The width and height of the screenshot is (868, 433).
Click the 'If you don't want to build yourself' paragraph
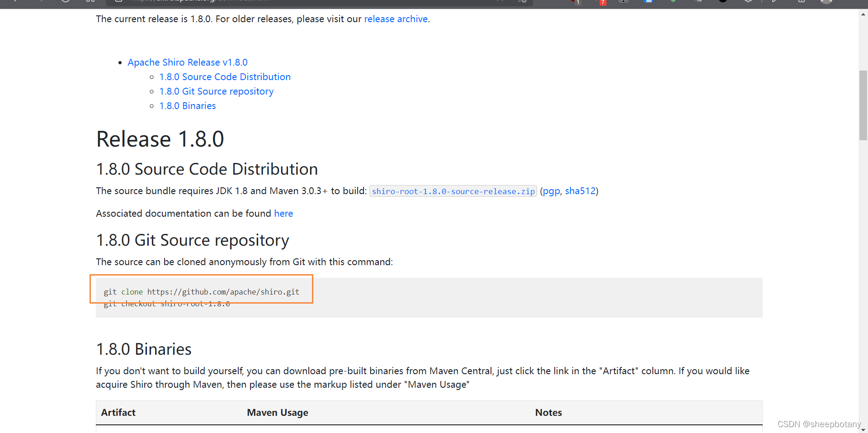[423, 378]
